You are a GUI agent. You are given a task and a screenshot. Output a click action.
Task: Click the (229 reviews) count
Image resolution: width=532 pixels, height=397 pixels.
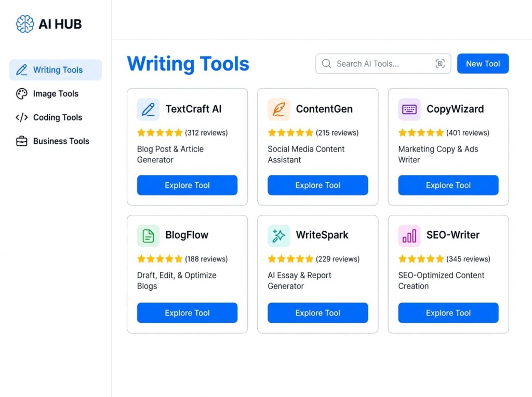tap(338, 259)
